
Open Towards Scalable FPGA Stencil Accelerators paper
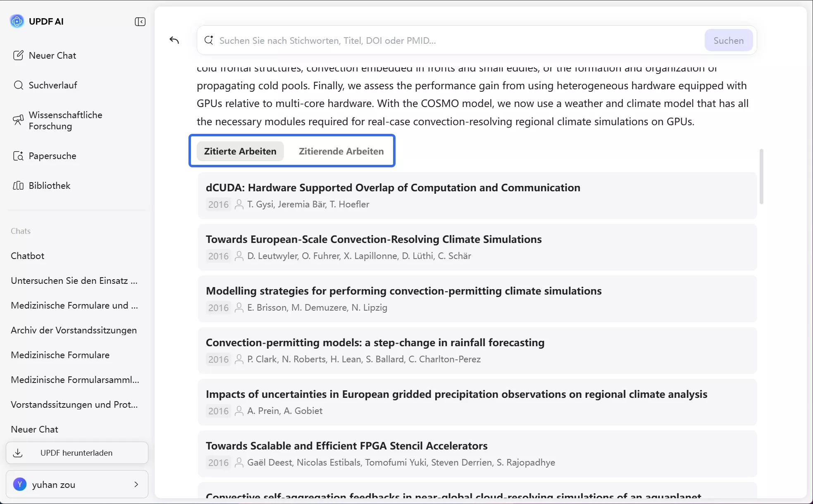coord(346,446)
